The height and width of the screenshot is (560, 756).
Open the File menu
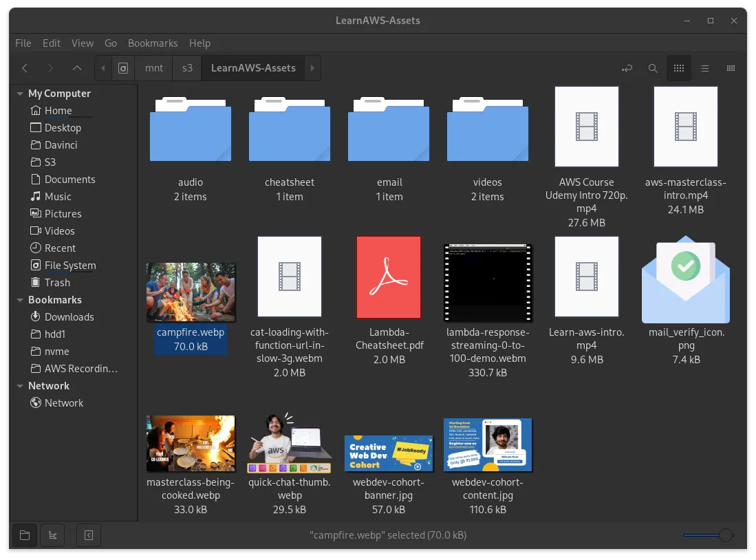(x=23, y=43)
